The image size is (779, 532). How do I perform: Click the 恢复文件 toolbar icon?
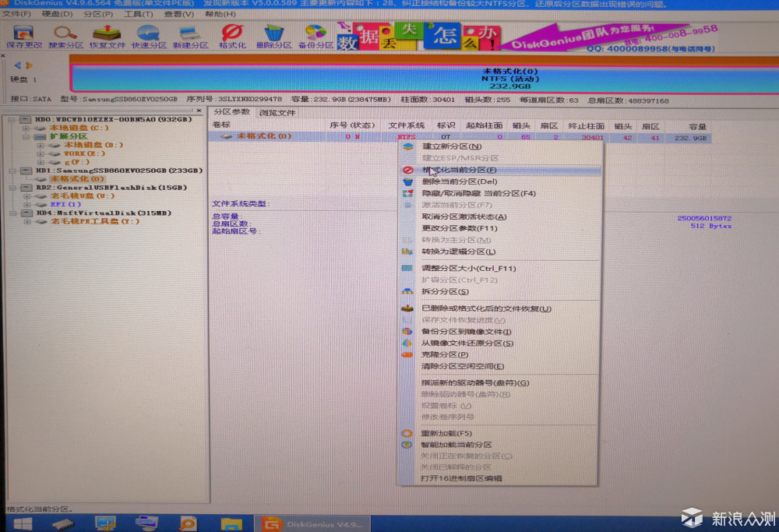(x=108, y=37)
